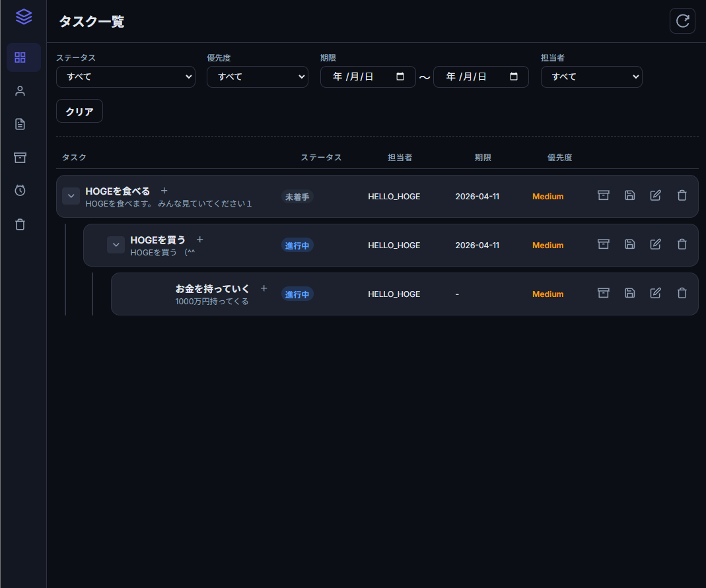The height and width of the screenshot is (588, 706).
Task: Collapse the HOGEを食べる task row
Action: click(x=71, y=196)
